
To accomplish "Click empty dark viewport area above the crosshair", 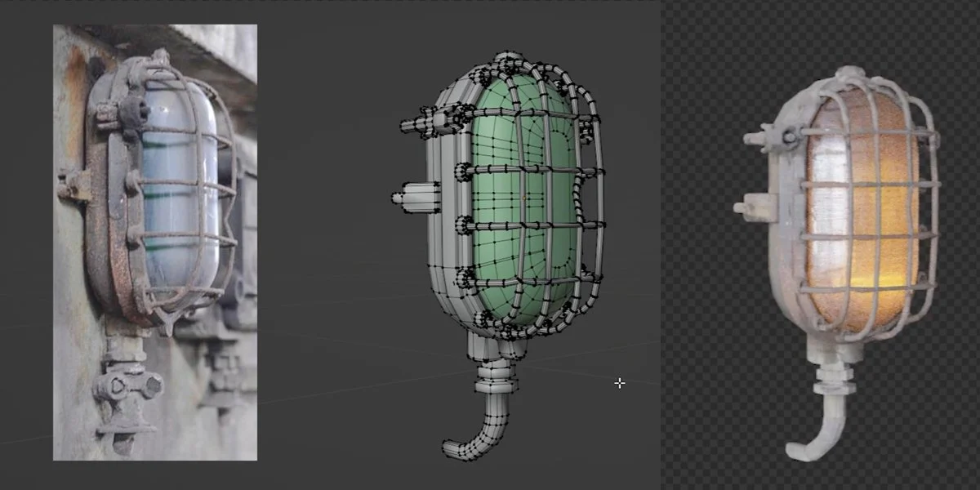I will tap(621, 310).
